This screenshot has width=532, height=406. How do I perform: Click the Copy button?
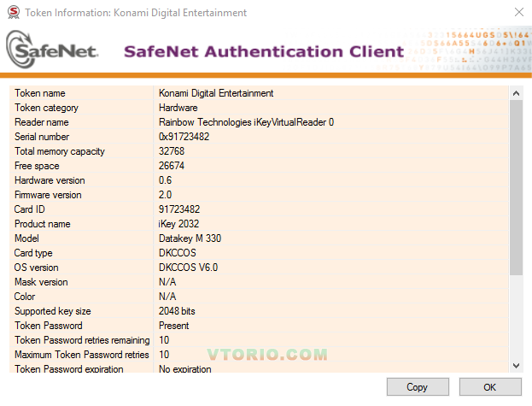pos(417,387)
